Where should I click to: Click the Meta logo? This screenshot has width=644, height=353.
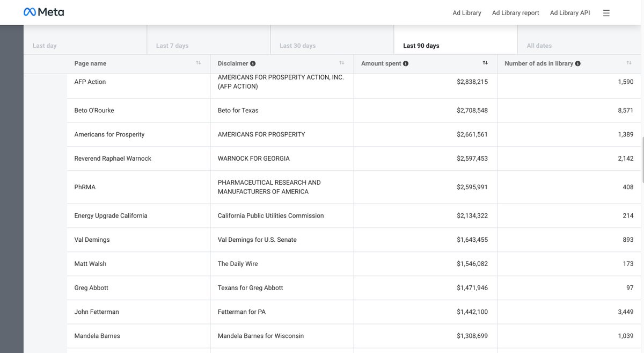coord(44,12)
